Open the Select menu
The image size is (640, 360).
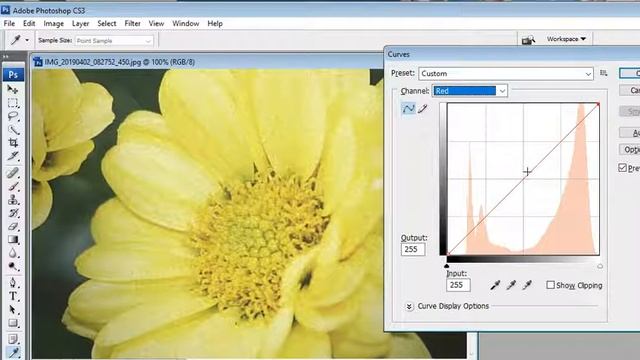pos(107,24)
